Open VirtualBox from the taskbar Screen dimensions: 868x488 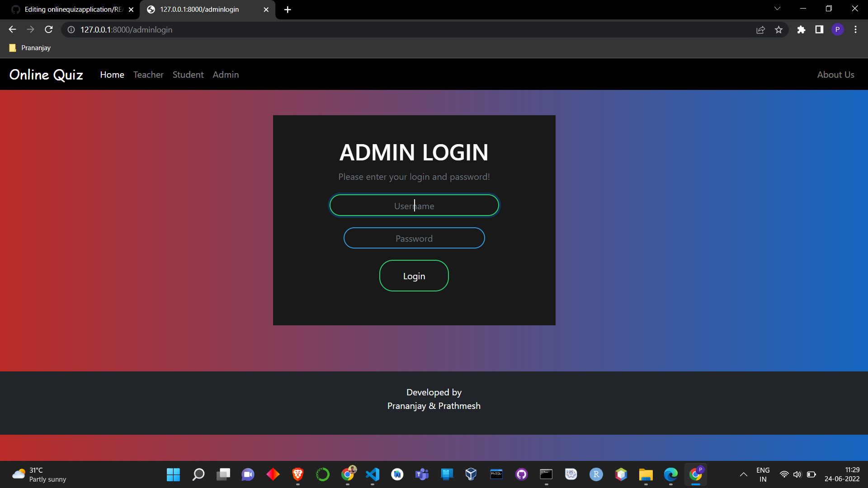tap(470, 474)
